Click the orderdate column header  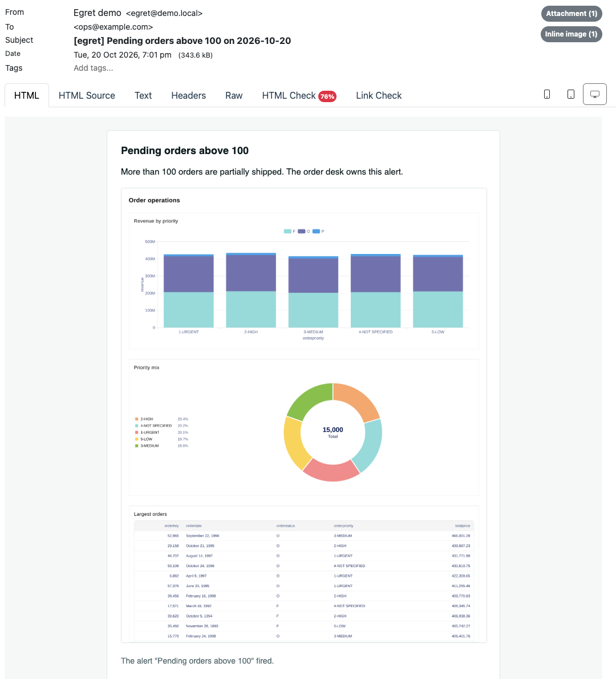click(x=194, y=526)
